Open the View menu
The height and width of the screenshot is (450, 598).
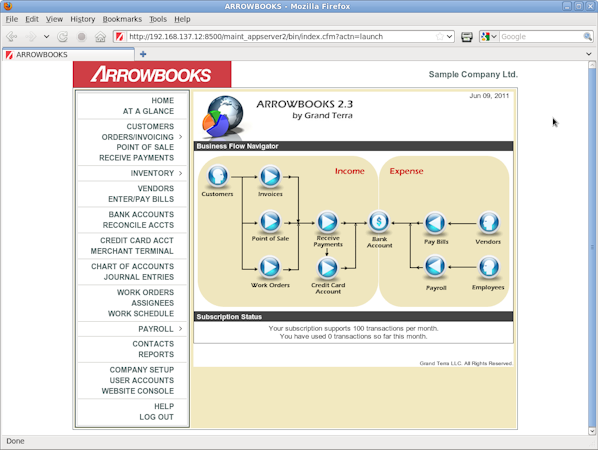click(54, 19)
